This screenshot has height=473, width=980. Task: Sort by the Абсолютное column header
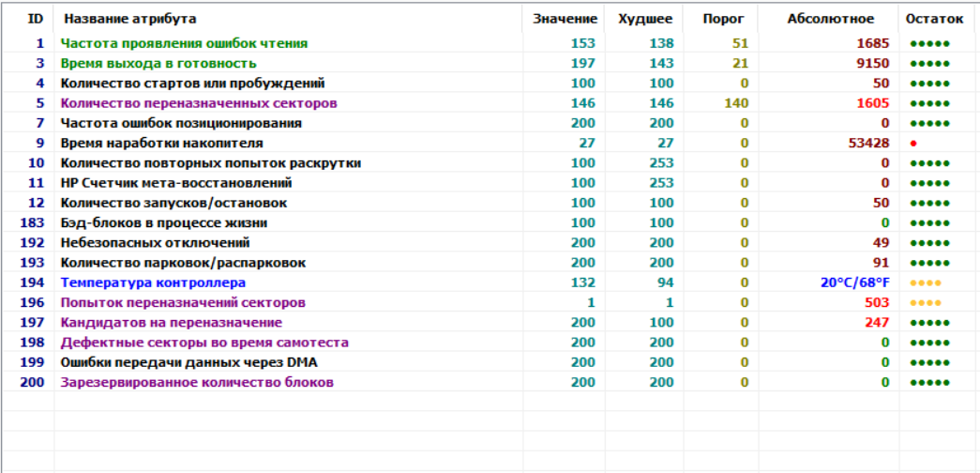pos(830,19)
